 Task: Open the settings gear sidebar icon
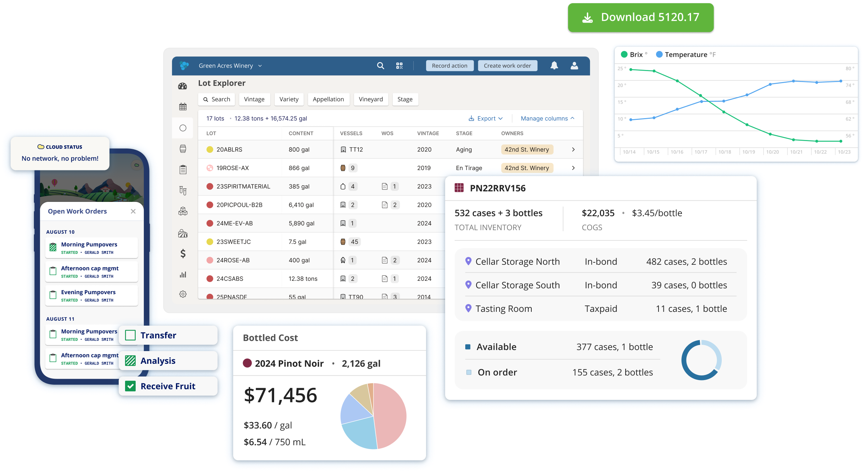(x=183, y=294)
